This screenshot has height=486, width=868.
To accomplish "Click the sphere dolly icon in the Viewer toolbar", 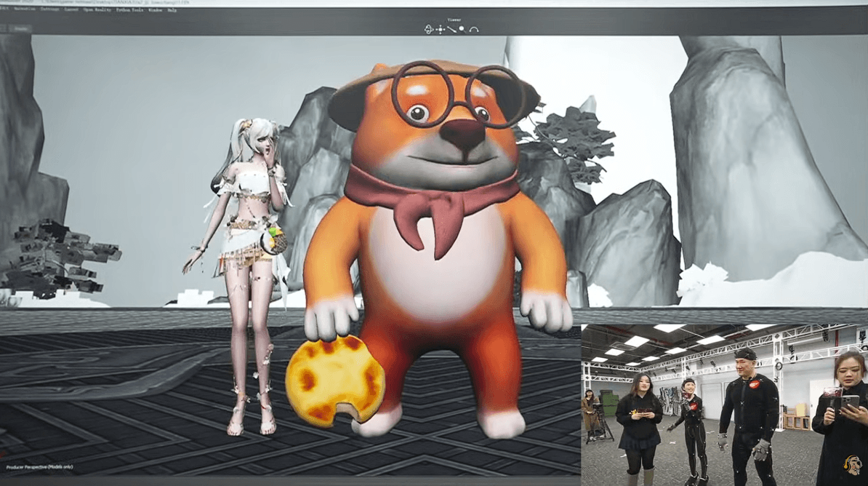I will 463,29.
